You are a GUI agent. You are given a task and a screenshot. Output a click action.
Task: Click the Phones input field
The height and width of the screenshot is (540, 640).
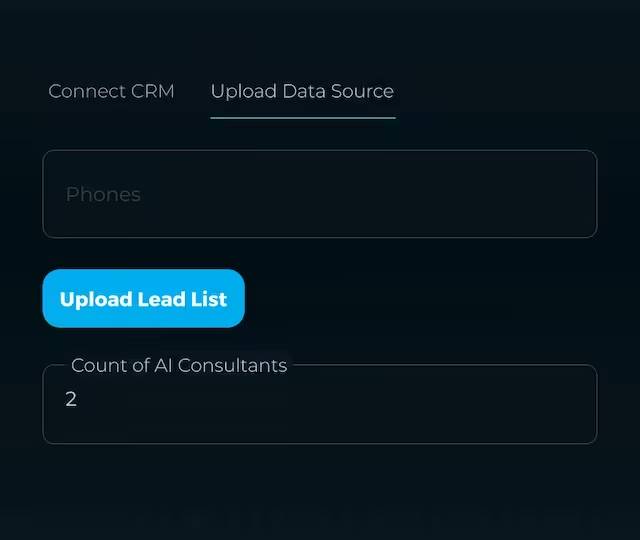point(319,194)
